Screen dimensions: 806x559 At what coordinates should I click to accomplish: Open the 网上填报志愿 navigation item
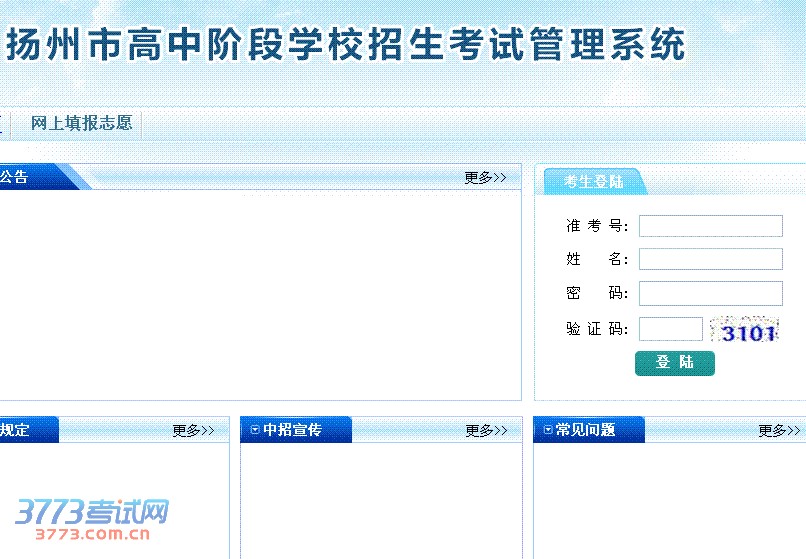point(81,124)
